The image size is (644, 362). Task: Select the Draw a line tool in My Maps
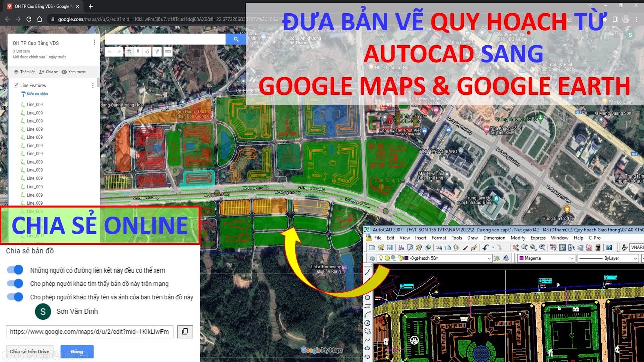[x=147, y=52]
